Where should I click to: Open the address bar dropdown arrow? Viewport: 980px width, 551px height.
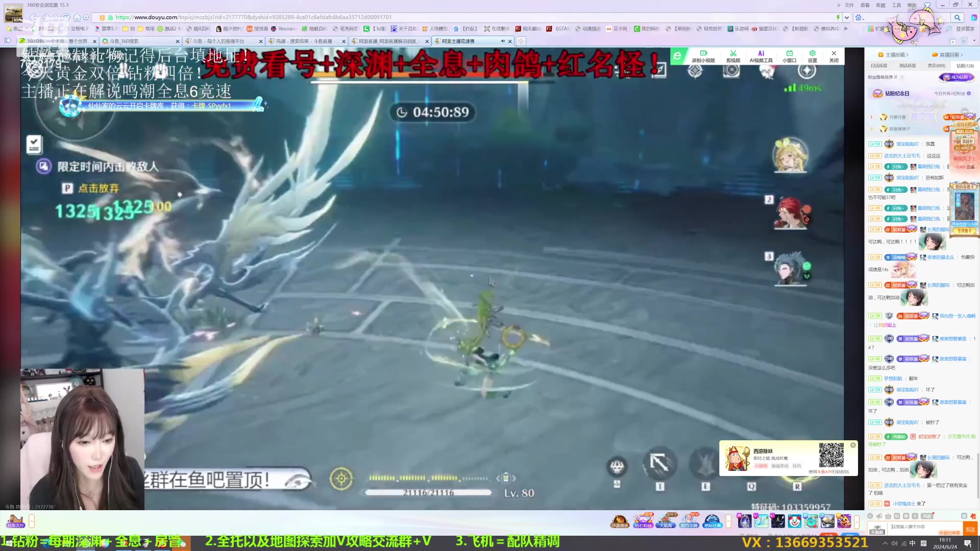[847, 17]
